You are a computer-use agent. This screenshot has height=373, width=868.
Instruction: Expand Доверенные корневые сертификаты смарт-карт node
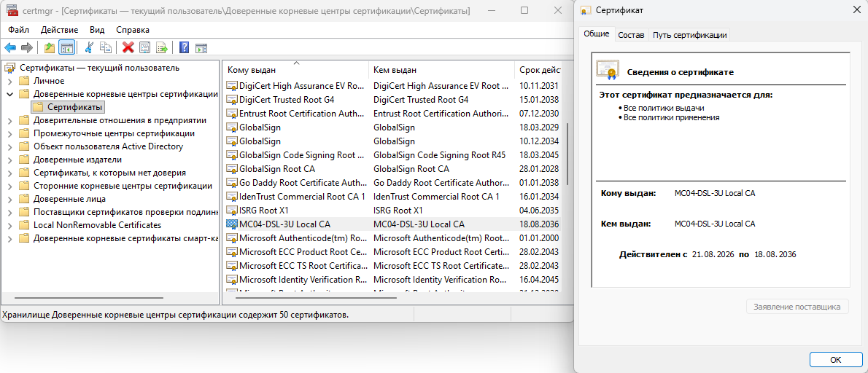point(9,239)
